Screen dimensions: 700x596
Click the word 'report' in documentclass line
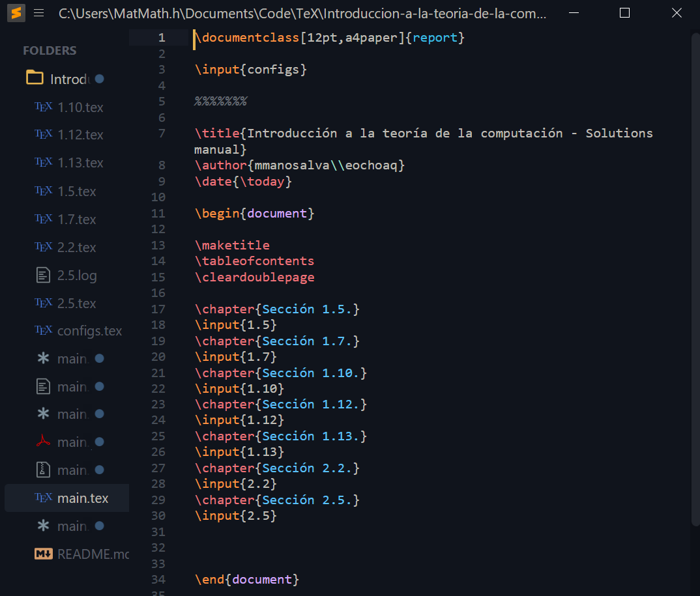pos(435,38)
